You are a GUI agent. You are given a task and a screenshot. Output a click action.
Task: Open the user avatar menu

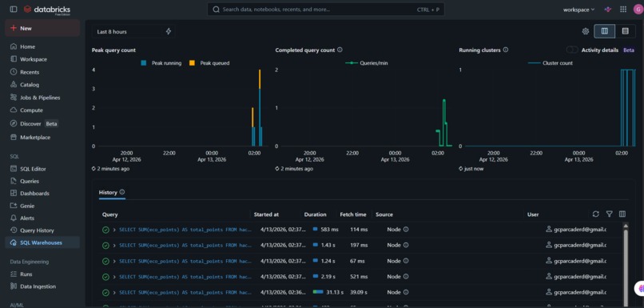(638, 9)
